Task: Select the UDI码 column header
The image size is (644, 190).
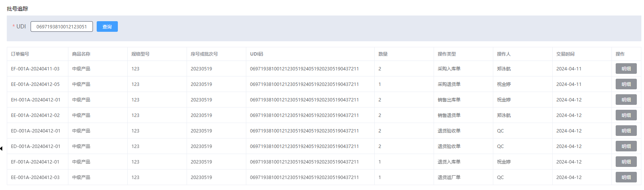Action: 256,54
